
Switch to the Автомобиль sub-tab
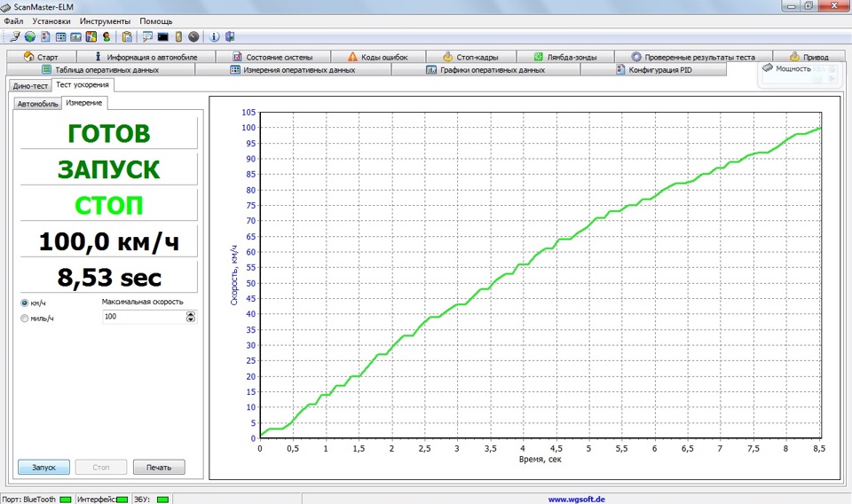(37, 104)
